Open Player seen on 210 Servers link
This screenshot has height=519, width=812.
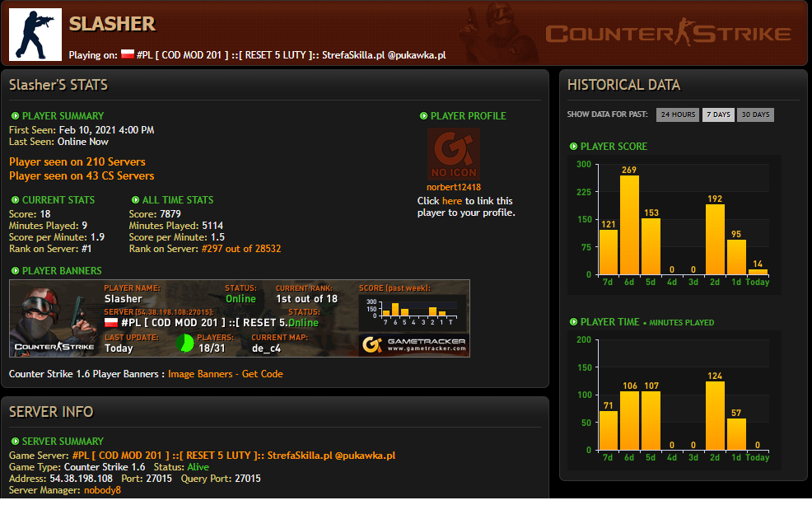pos(77,161)
